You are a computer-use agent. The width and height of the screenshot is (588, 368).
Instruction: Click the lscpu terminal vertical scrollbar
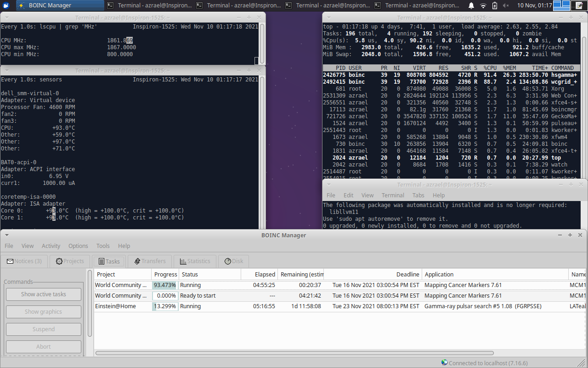point(262,43)
